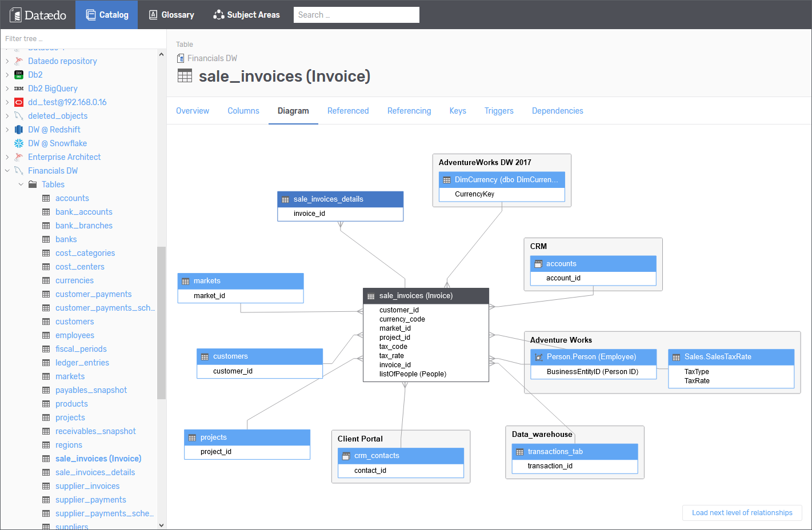Open supplier_invoices table in tree

tap(87, 486)
